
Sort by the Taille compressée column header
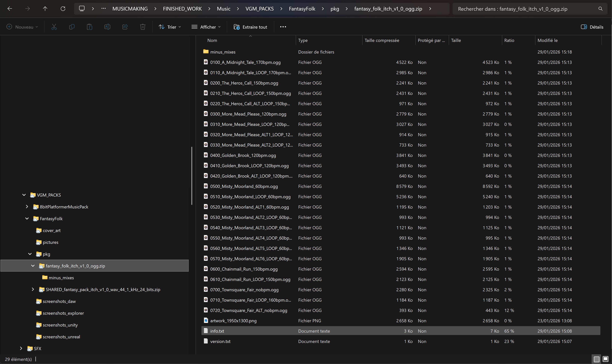[382, 40]
